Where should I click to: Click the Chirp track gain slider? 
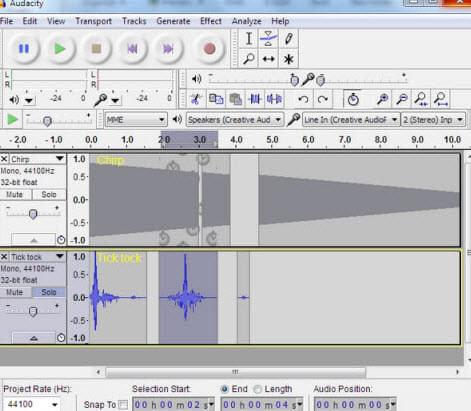(33, 213)
